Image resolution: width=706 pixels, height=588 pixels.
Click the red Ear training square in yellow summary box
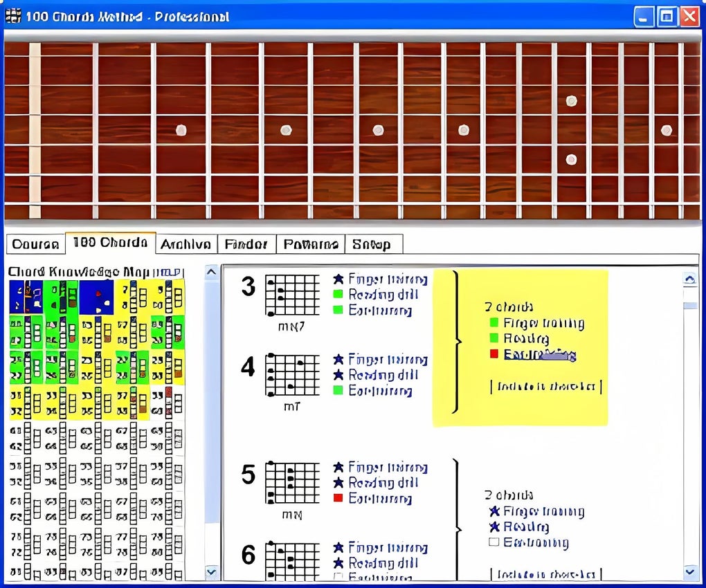pyautogui.click(x=493, y=353)
